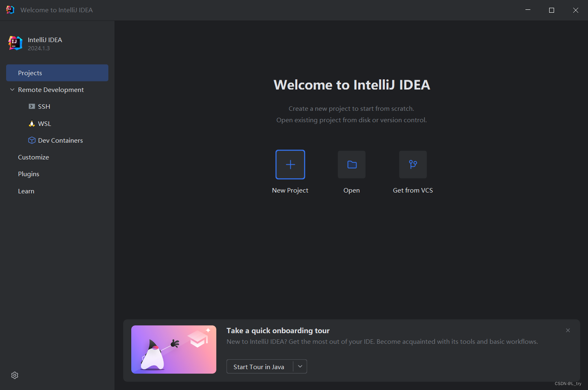588x390 pixels.
Task: Select the WSL remote option
Action: [45, 123]
